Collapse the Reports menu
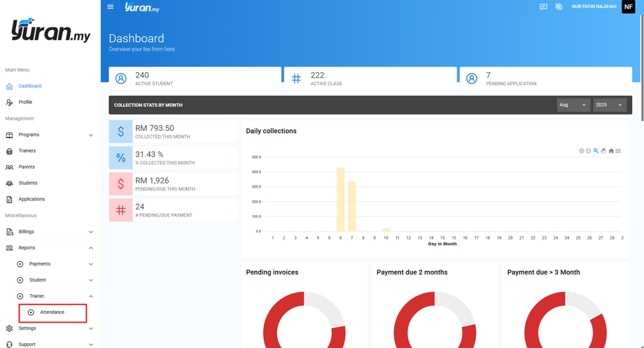The width and height of the screenshot is (644, 348). click(x=49, y=248)
